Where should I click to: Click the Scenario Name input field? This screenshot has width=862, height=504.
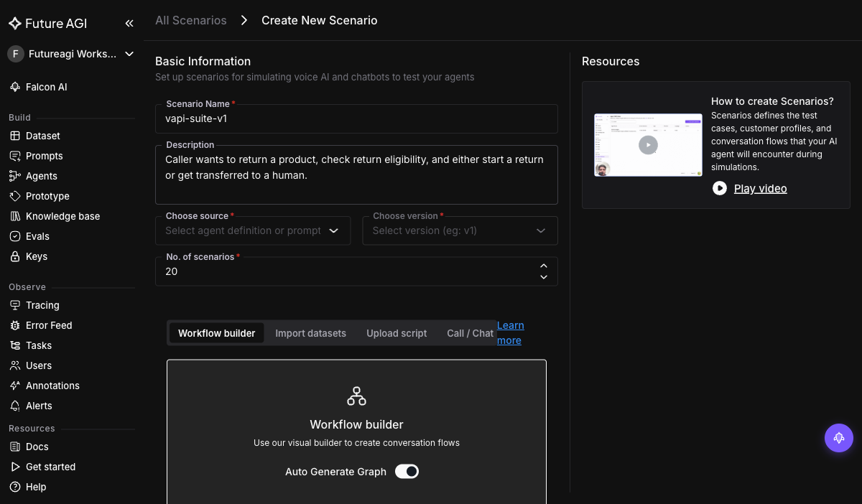coord(356,118)
